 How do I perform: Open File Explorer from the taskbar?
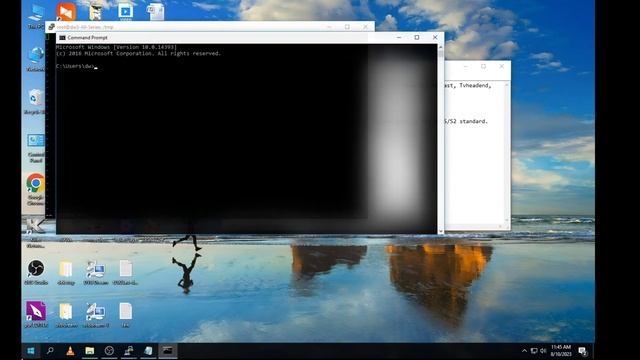point(89,351)
